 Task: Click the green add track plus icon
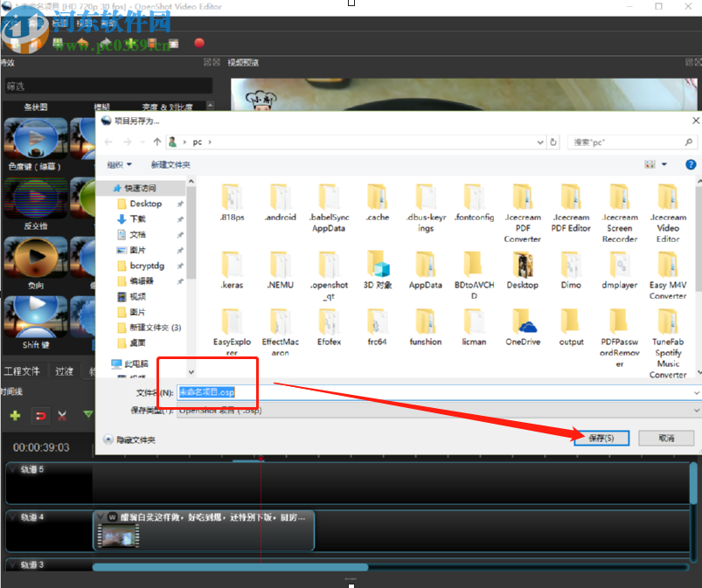pos(15,415)
